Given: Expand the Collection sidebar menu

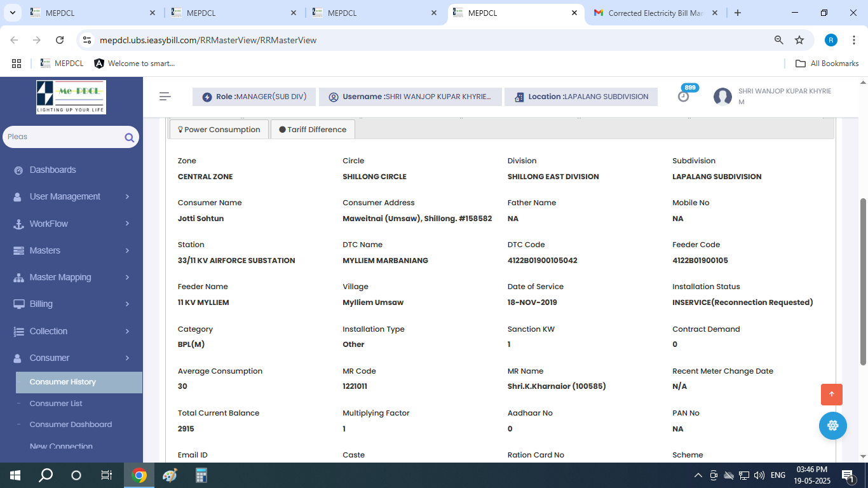Looking at the screenshot, I should point(71,331).
